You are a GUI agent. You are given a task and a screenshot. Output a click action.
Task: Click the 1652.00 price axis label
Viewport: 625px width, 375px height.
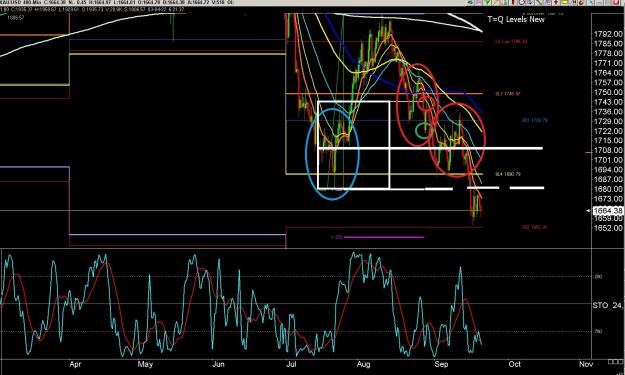608,228
